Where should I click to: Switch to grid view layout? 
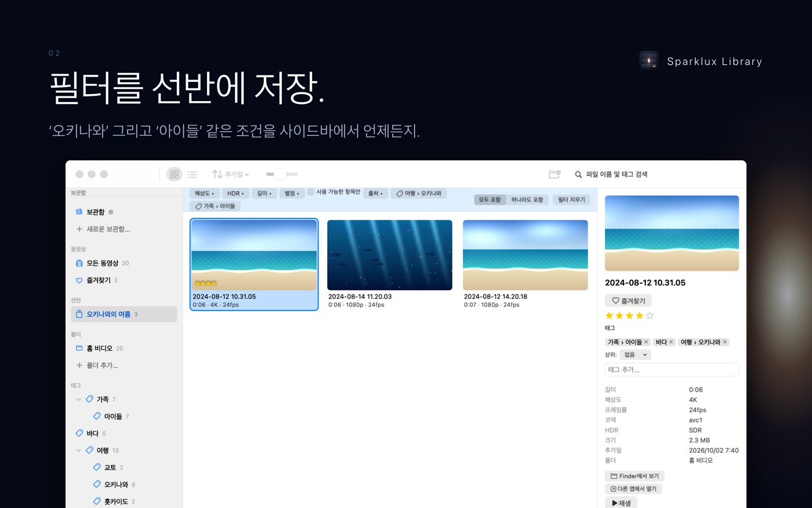click(174, 174)
